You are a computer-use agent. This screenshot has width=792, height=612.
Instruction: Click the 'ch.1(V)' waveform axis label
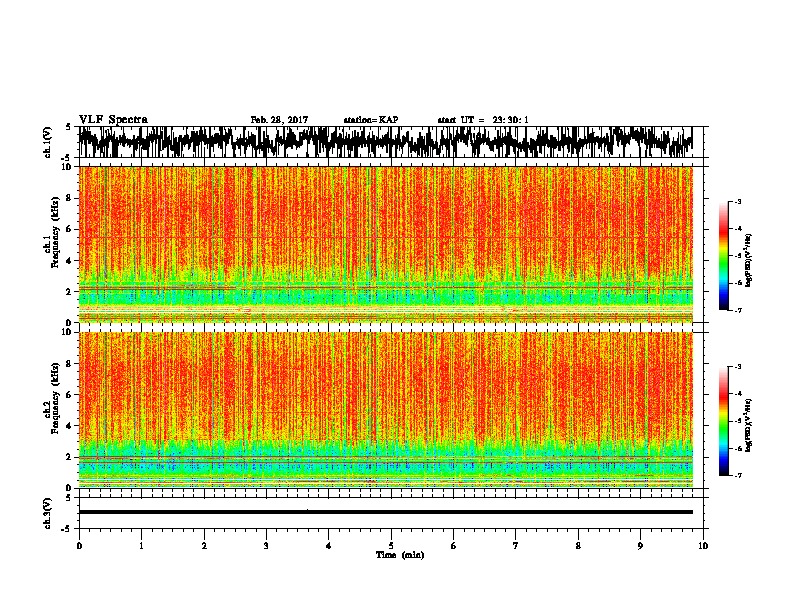[x=48, y=142]
